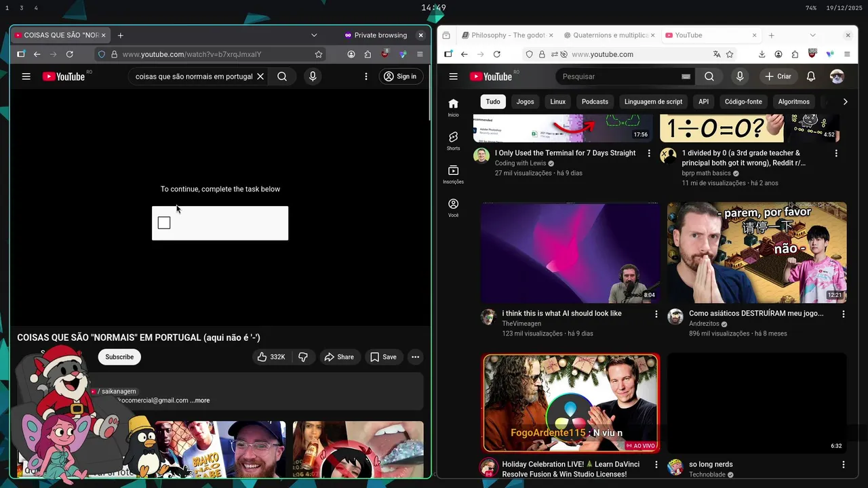Viewport: 868px width, 488px height.
Task: Open more actions menu next to Save
Action: point(415,357)
